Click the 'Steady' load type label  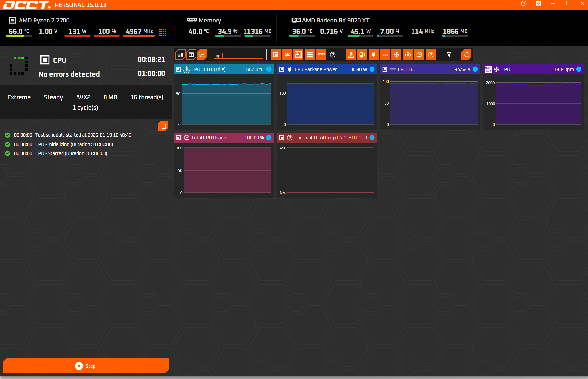click(53, 97)
